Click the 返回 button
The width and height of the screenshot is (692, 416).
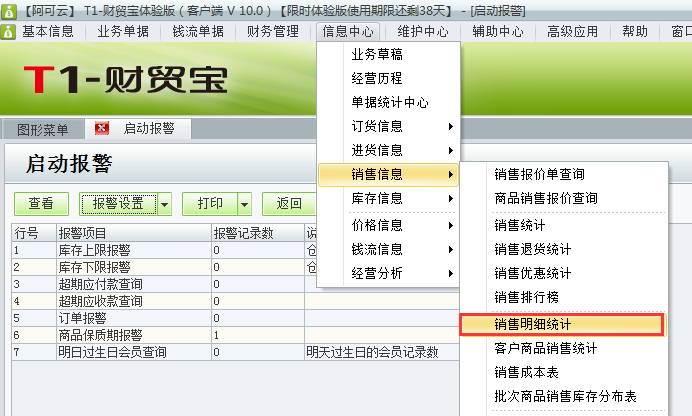pos(289,203)
